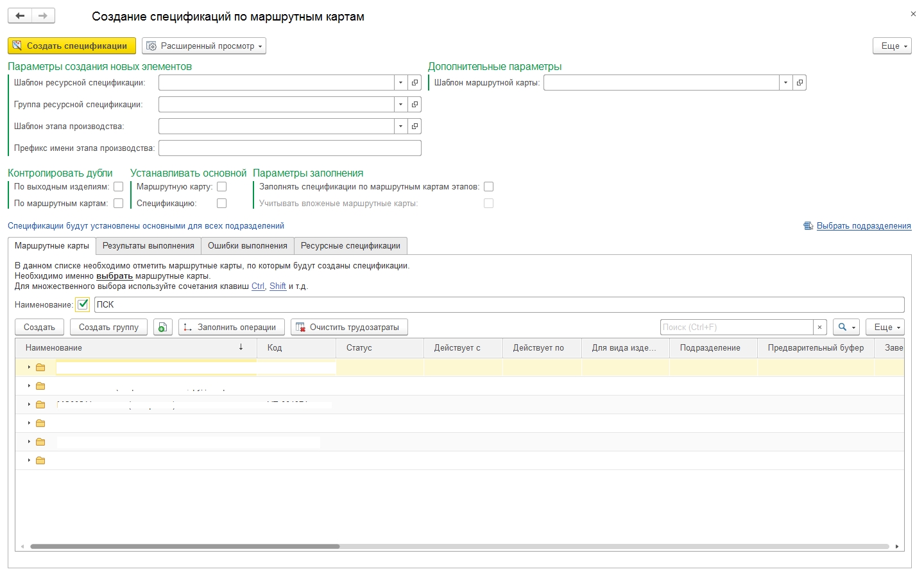Screen dimensions: 924x576
Task: Click Заполнить операции button
Action: pos(232,327)
